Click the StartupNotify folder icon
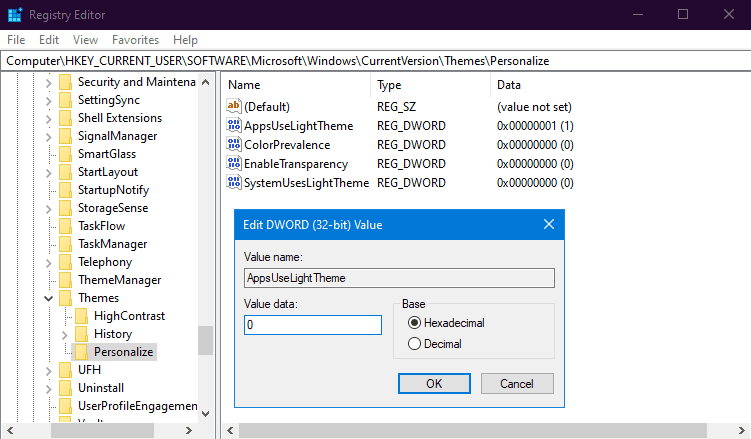The height and width of the screenshot is (439, 751). click(66, 190)
